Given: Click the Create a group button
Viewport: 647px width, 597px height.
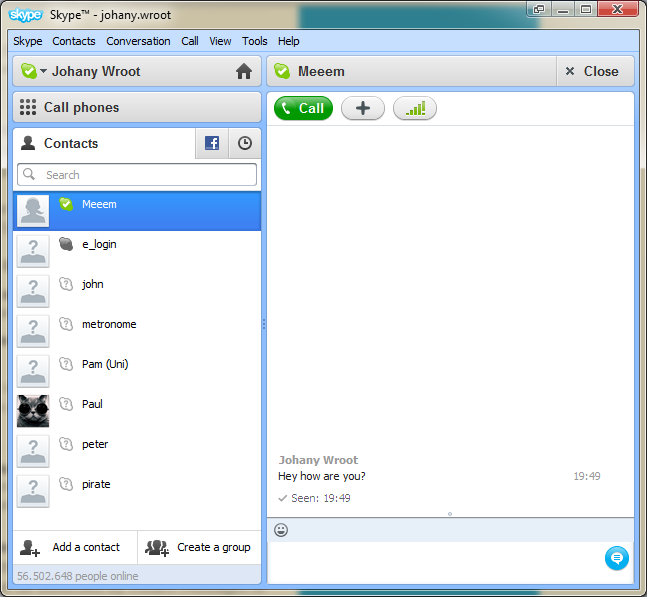Looking at the screenshot, I should coord(200,547).
